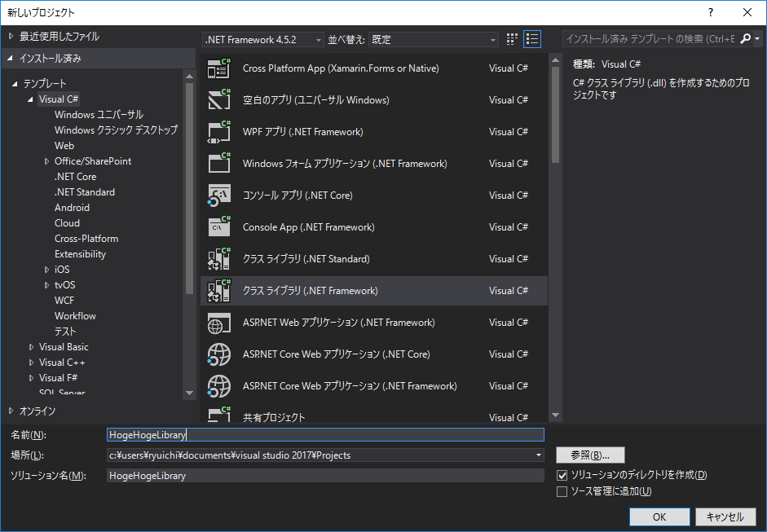Select the WCF category
Image resolution: width=767 pixels, height=532 pixels.
click(x=64, y=301)
